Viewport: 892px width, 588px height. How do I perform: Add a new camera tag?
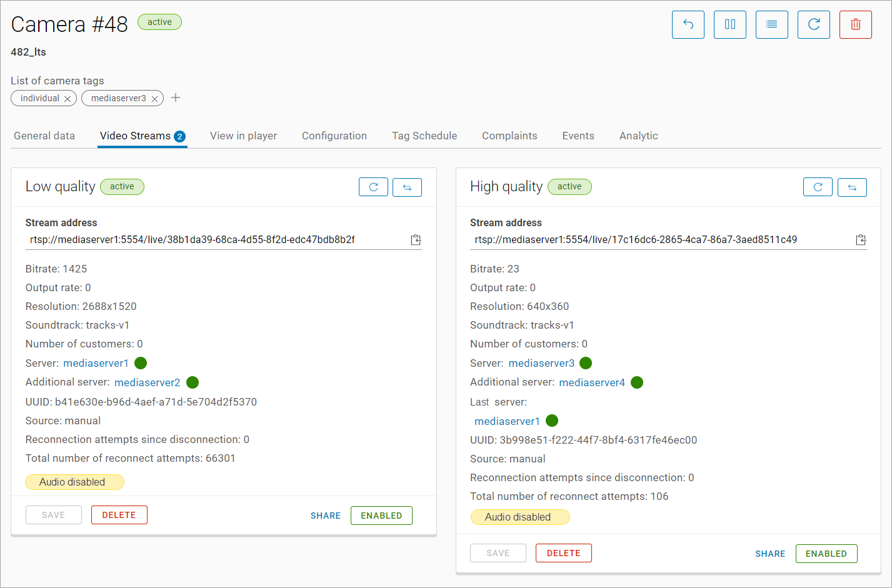click(176, 97)
